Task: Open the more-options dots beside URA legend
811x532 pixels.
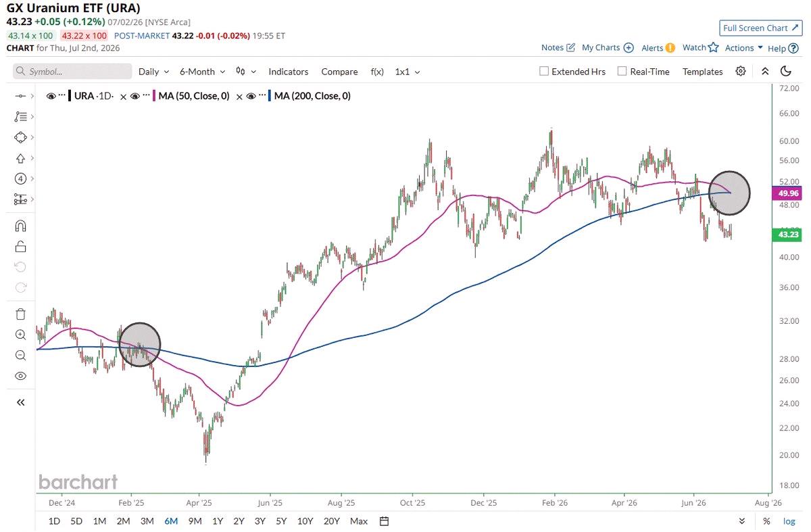Action: coord(62,96)
